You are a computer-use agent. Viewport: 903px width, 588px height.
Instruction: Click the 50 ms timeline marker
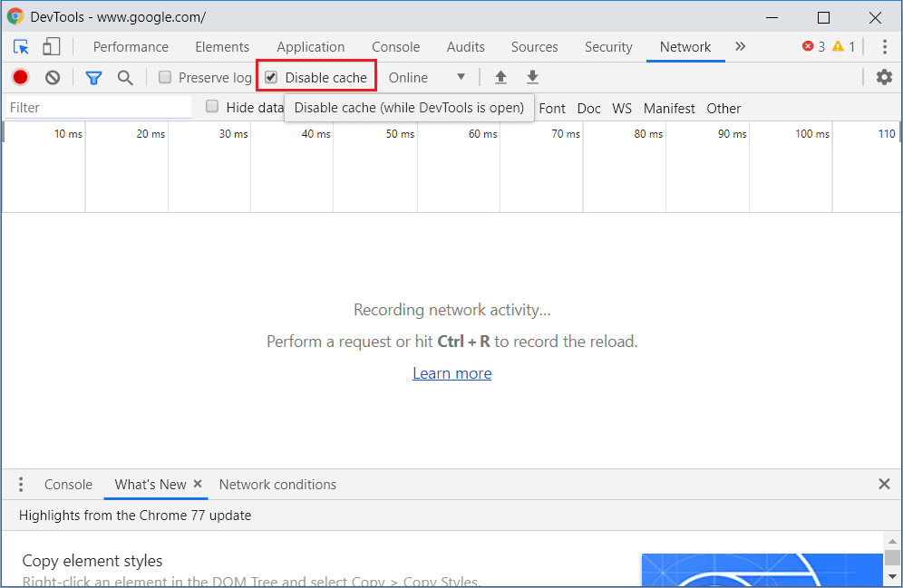pos(400,133)
